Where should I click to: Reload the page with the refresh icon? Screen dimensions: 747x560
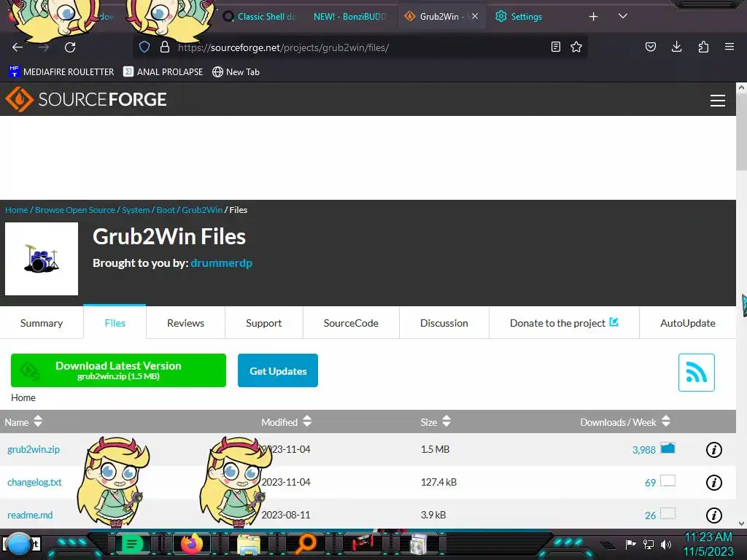pyautogui.click(x=70, y=47)
